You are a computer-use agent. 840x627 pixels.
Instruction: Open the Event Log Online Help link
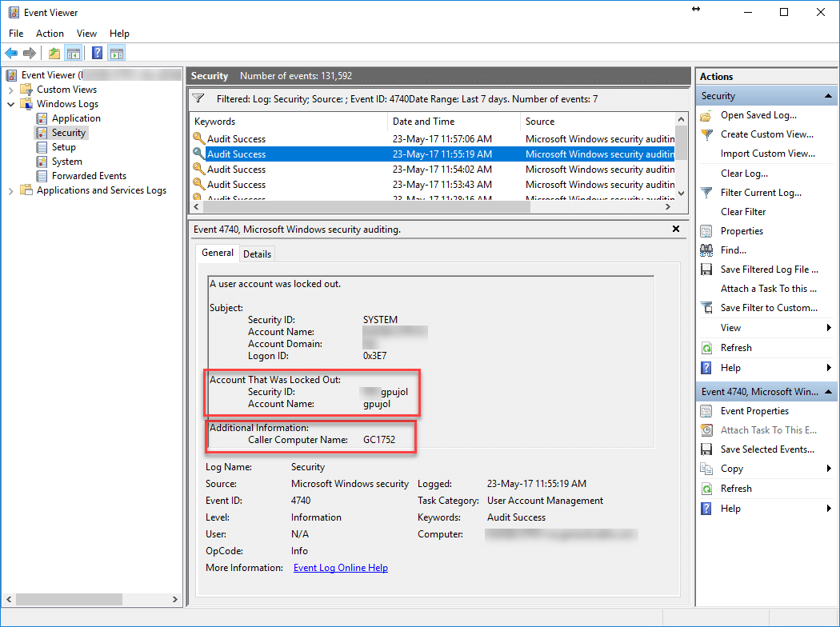coord(340,568)
